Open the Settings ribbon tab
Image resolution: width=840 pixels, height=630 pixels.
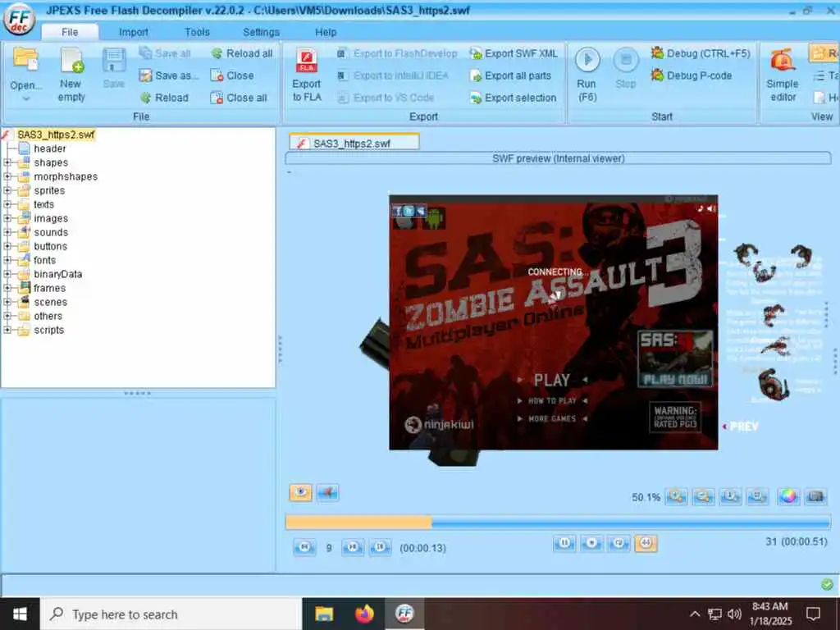click(261, 32)
